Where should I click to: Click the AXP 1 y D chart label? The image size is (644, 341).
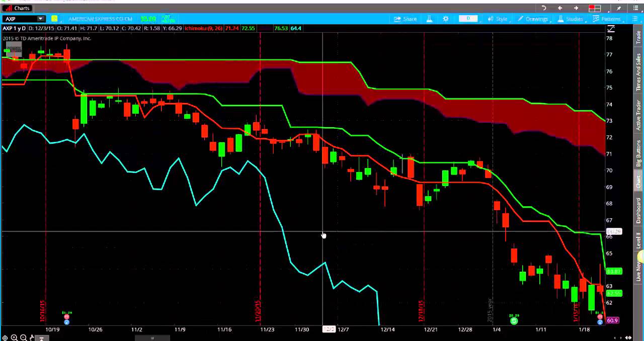point(15,29)
